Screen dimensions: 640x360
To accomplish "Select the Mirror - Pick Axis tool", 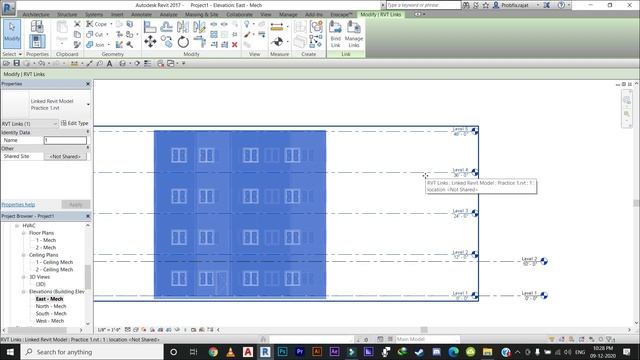I will [x=183, y=27].
